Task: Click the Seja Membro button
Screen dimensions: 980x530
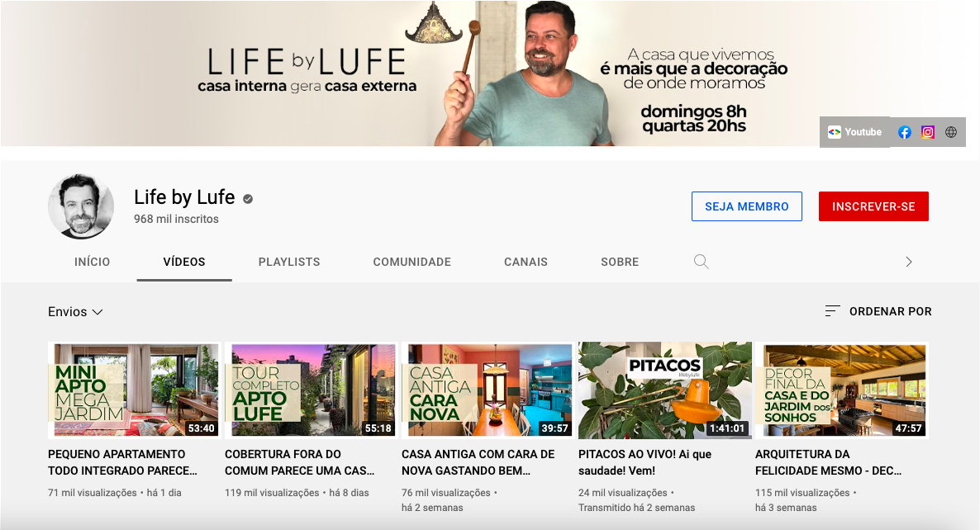Action: [x=746, y=206]
